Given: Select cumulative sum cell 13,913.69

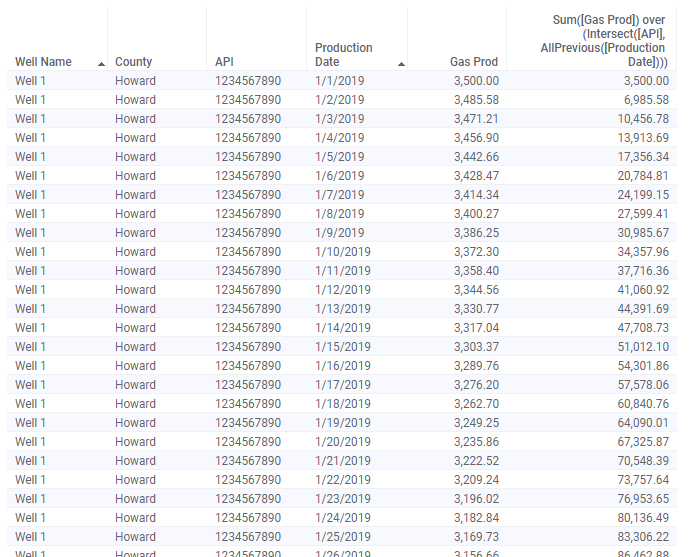Looking at the screenshot, I should pos(643,137).
